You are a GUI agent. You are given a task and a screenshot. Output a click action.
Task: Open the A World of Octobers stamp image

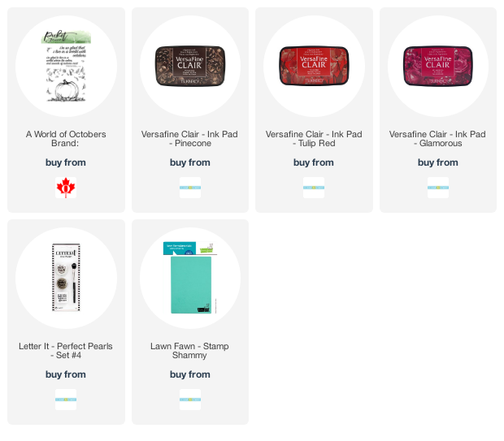(x=66, y=66)
